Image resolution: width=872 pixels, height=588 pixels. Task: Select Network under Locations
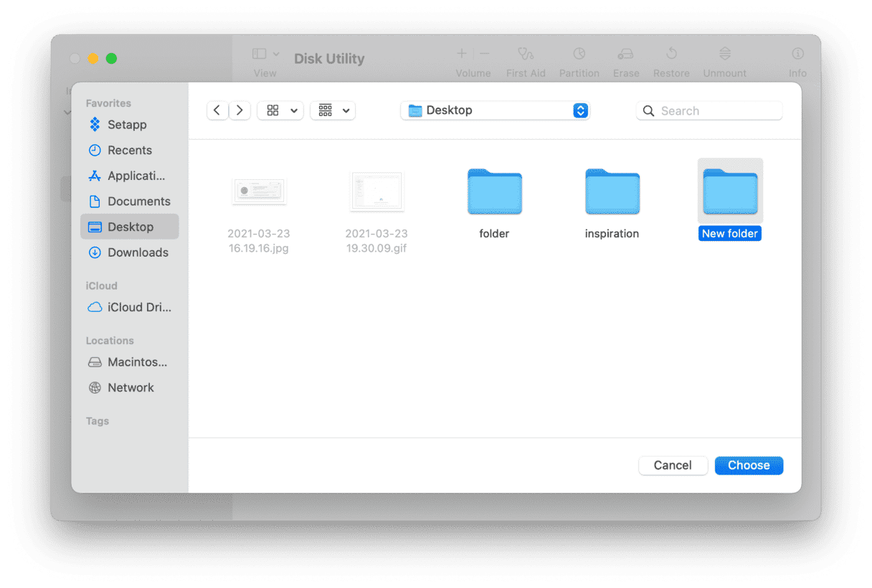131,387
